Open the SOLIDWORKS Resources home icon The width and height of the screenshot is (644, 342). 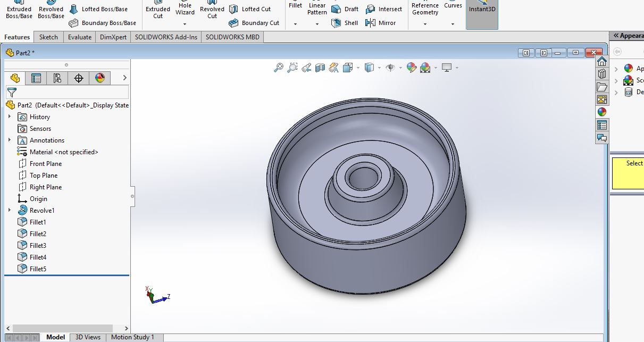pos(601,62)
